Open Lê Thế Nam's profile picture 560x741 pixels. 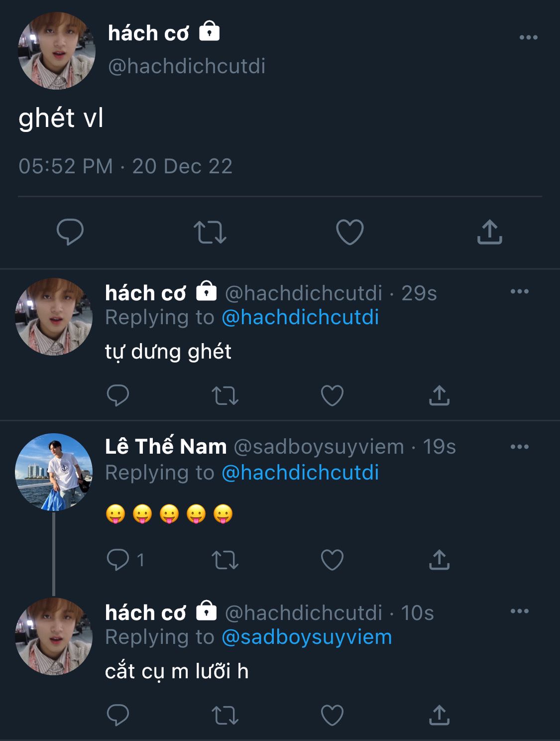[54, 472]
